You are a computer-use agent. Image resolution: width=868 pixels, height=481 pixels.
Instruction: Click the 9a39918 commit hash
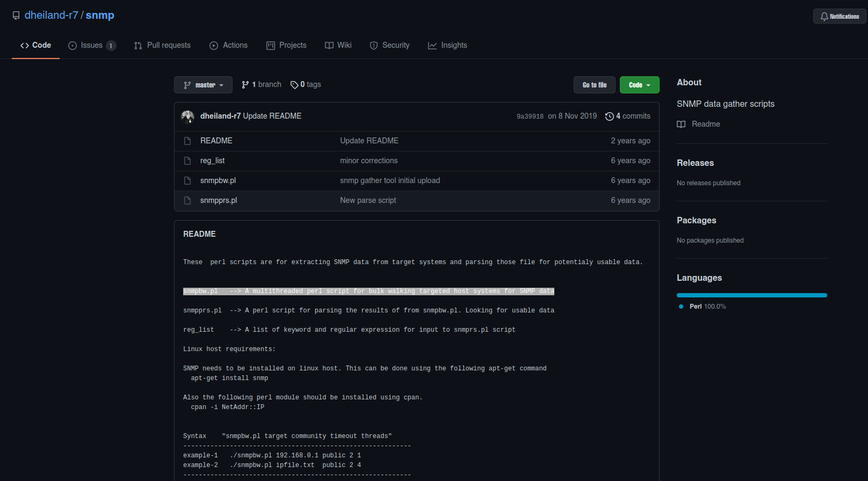click(x=530, y=116)
